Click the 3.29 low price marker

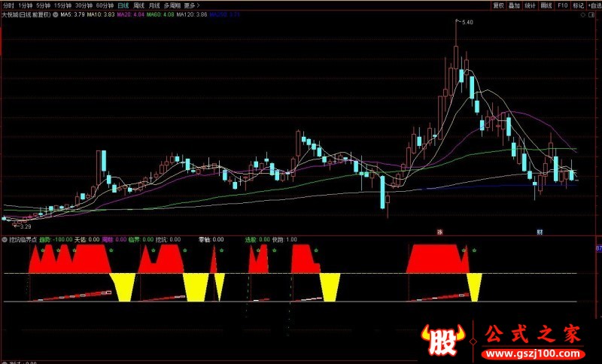coord(26,226)
